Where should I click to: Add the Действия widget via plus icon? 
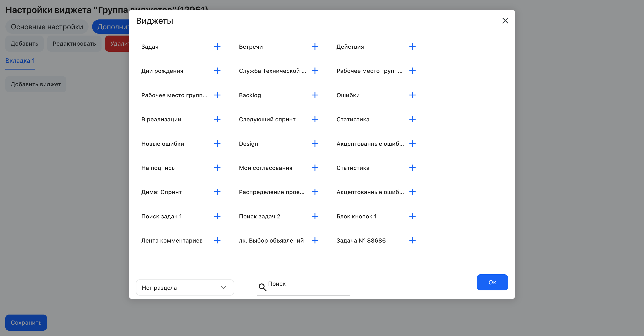412,46
